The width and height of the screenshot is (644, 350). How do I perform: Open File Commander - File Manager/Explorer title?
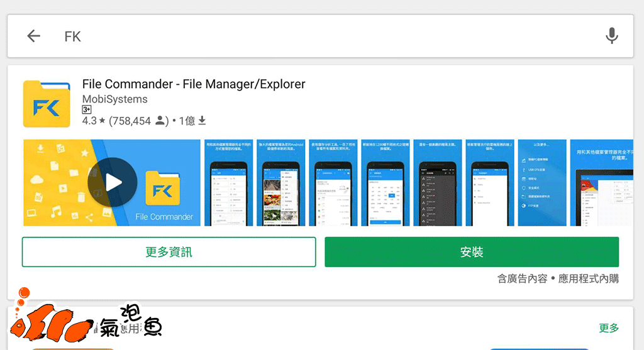(194, 84)
